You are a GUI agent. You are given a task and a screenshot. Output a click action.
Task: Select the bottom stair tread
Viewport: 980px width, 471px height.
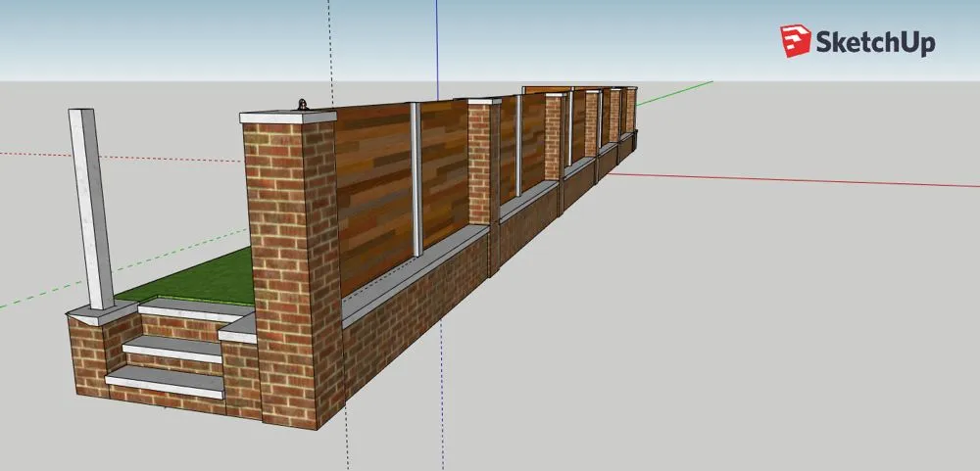[164, 380]
